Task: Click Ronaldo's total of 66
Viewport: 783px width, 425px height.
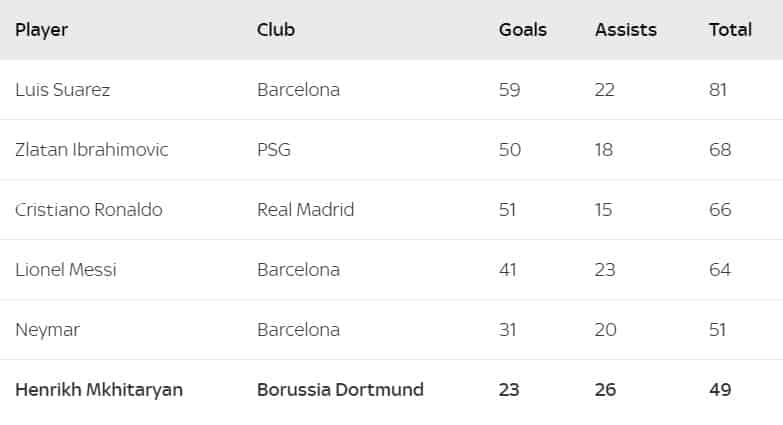Action: click(x=720, y=210)
